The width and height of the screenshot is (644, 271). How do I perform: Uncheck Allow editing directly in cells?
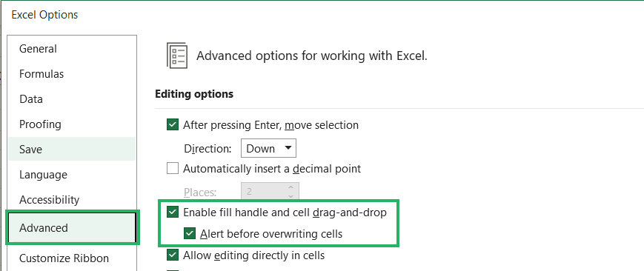click(173, 255)
